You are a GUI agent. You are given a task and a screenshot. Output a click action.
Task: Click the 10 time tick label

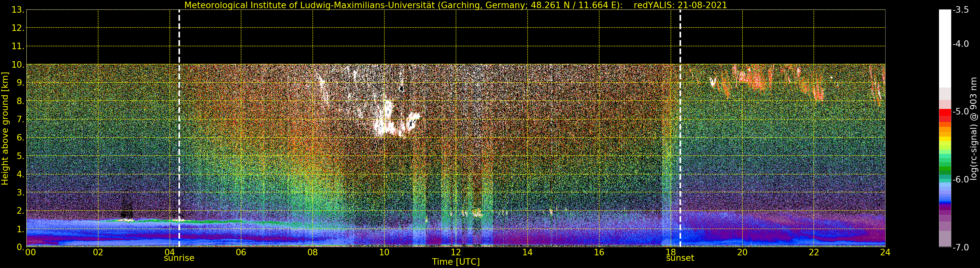pos(384,252)
